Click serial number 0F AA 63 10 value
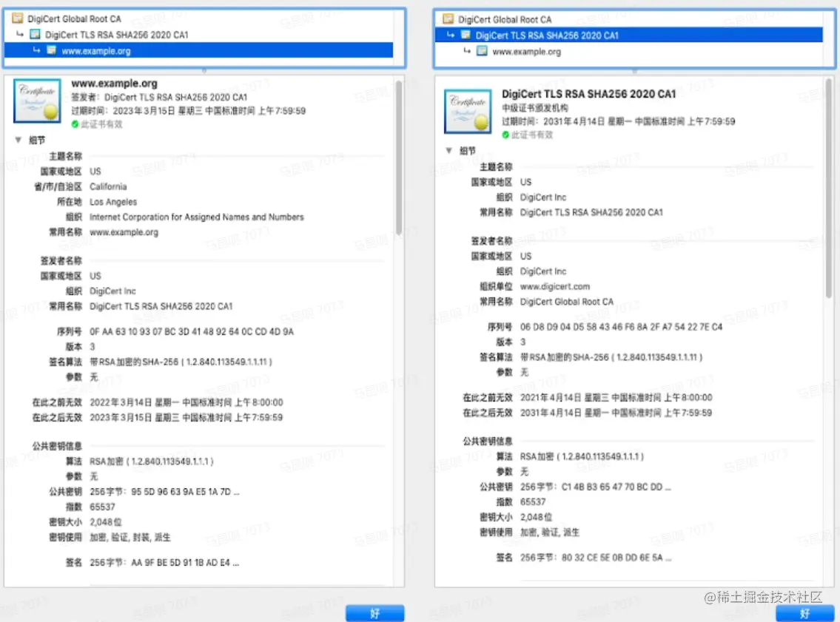Image resolution: width=840 pixels, height=622 pixels. click(192, 332)
